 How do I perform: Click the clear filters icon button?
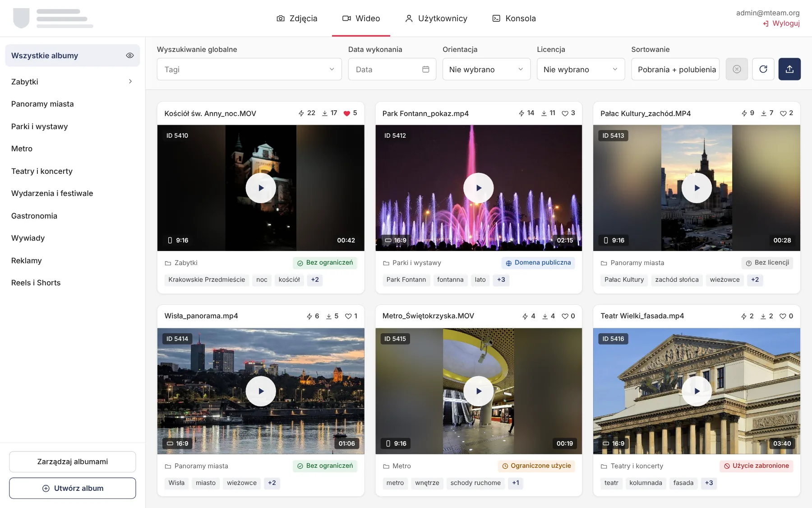(737, 69)
